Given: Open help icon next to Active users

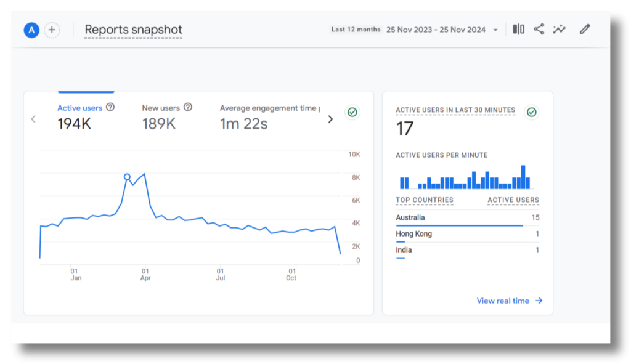Looking at the screenshot, I should 110,107.
